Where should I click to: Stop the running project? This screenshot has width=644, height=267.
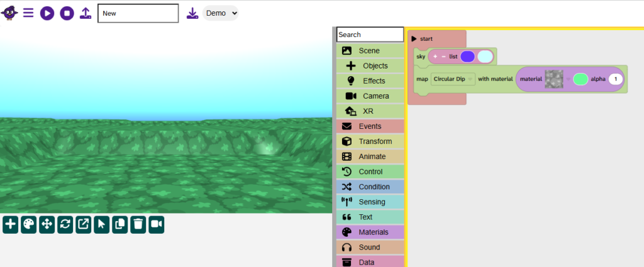click(x=67, y=13)
